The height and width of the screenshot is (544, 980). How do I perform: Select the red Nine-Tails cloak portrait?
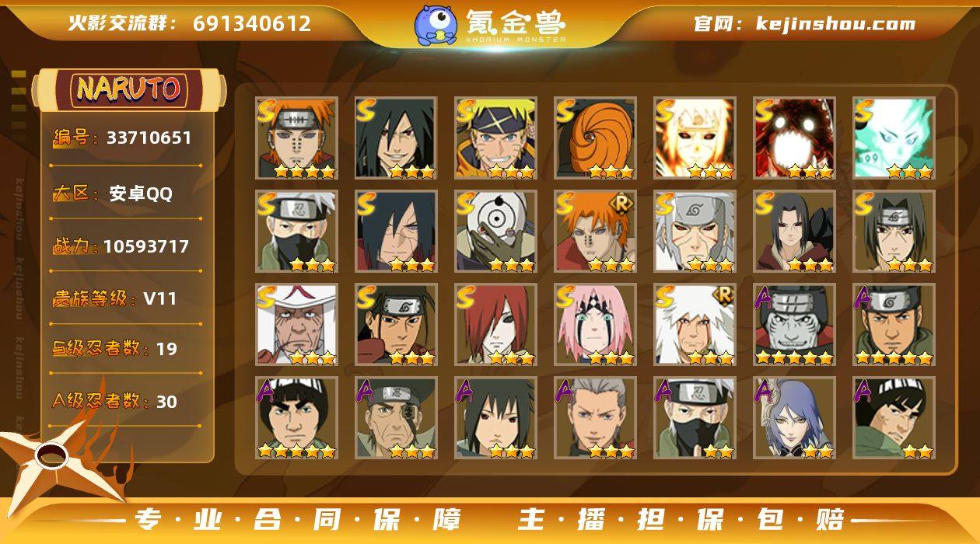click(x=794, y=138)
